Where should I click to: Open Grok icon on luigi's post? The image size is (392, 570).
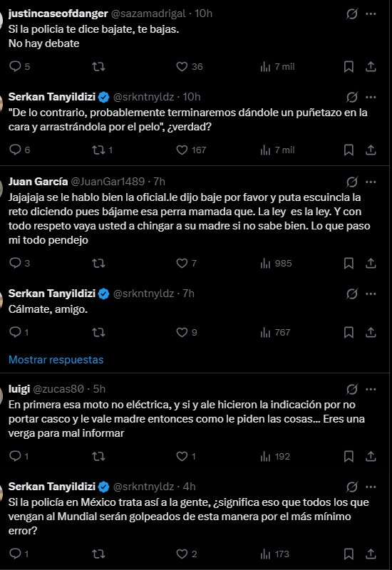[x=351, y=389]
